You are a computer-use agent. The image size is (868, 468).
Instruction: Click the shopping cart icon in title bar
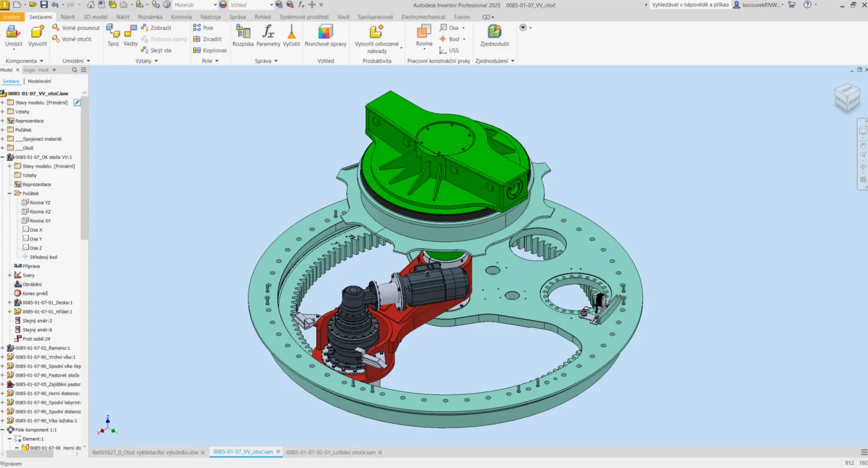point(792,5)
